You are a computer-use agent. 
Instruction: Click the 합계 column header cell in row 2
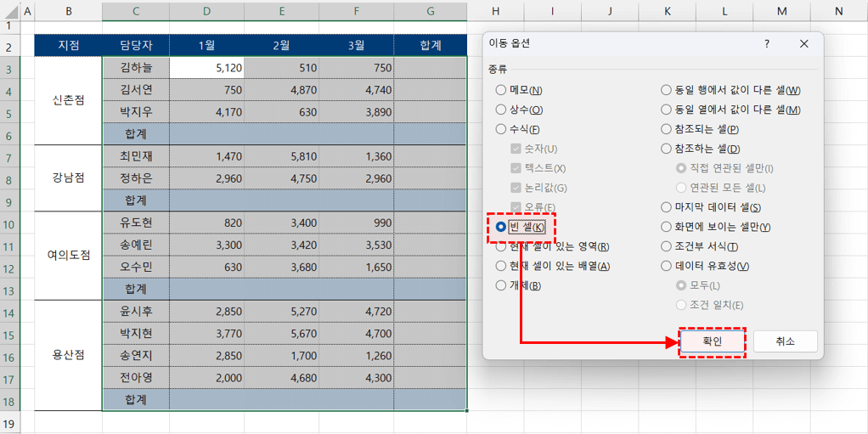point(430,45)
